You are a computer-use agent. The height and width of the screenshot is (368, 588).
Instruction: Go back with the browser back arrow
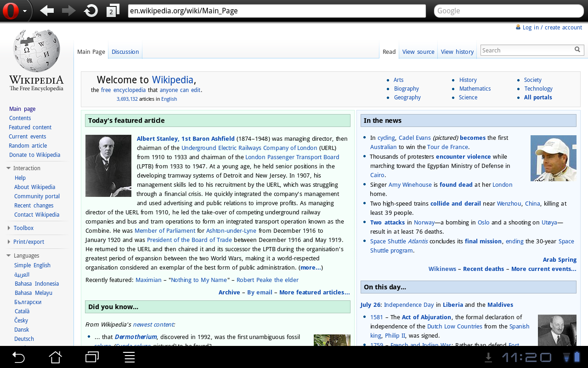pyautogui.click(x=47, y=11)
